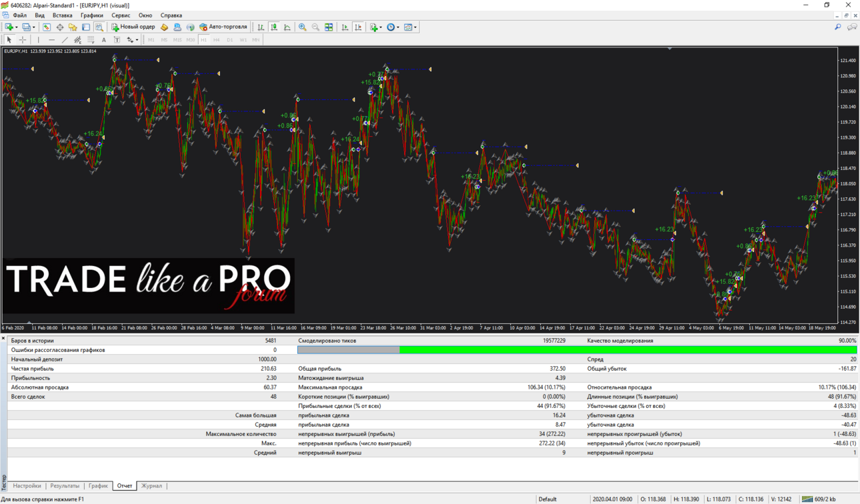Toggle chart auto scroll
The width and height of the screenshot is (860, 504).
(345, 27)
